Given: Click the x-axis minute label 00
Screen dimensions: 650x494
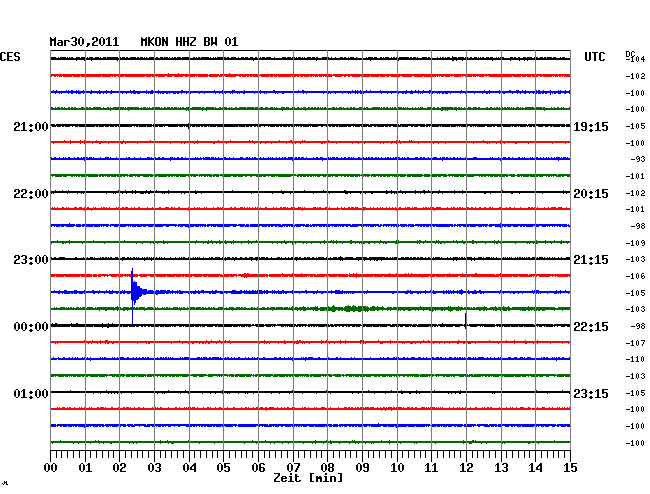Looking at the screenshot, I should coord(51,468).
